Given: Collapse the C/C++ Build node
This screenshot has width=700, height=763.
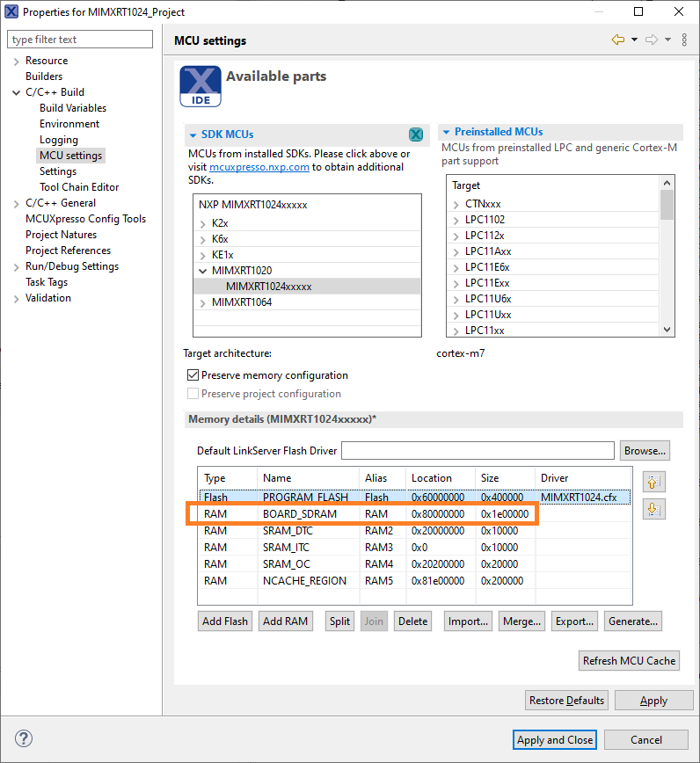Looking at the screenshot, I should coord(16,92).
